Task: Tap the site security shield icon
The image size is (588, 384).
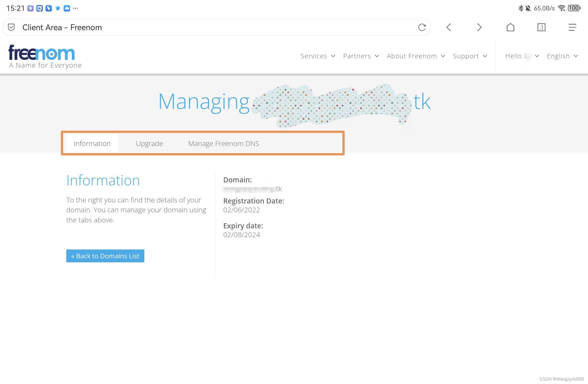Action: (11, 27)
